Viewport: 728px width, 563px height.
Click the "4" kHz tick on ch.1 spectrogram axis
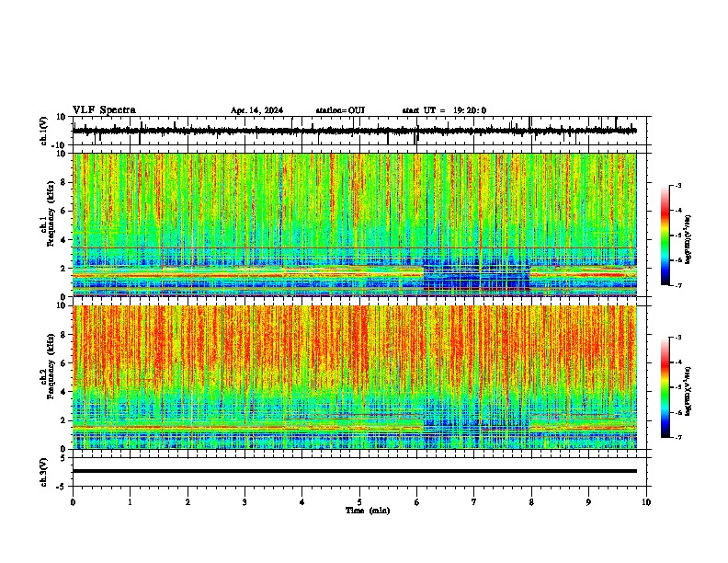tap(63, 240)
